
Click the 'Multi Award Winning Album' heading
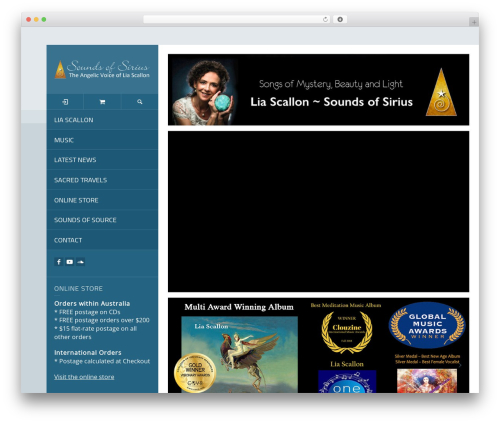pos(239,307)
